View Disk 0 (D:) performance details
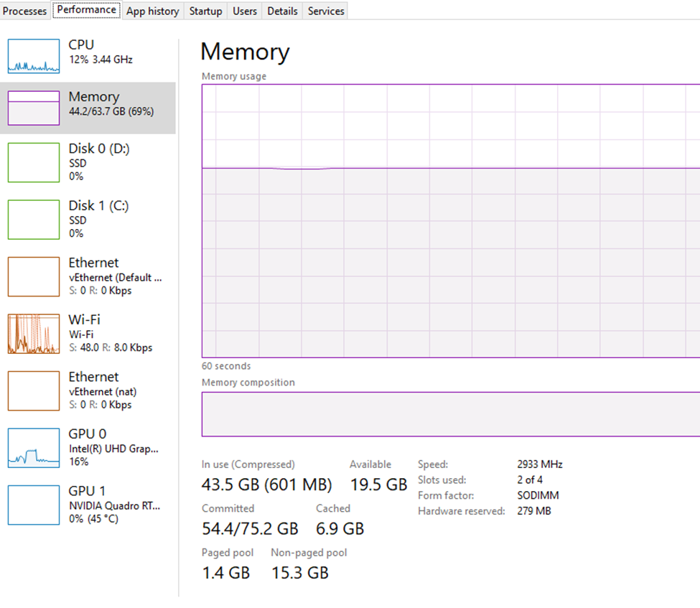This screenshot has width=700, height=608. coord(86,162)
